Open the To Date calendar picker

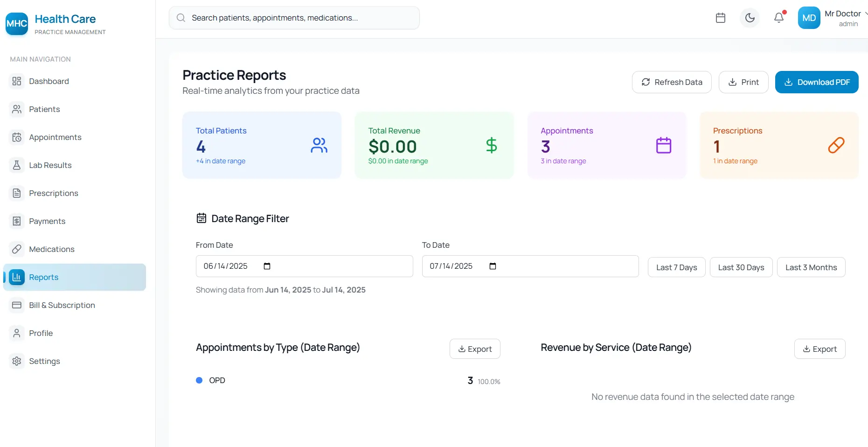(493, 266)
